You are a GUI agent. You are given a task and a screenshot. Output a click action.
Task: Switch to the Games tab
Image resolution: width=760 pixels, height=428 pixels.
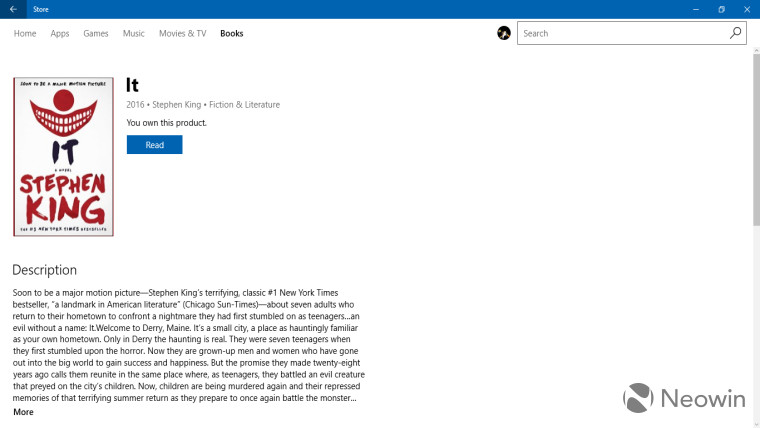[x=95, y=33]
